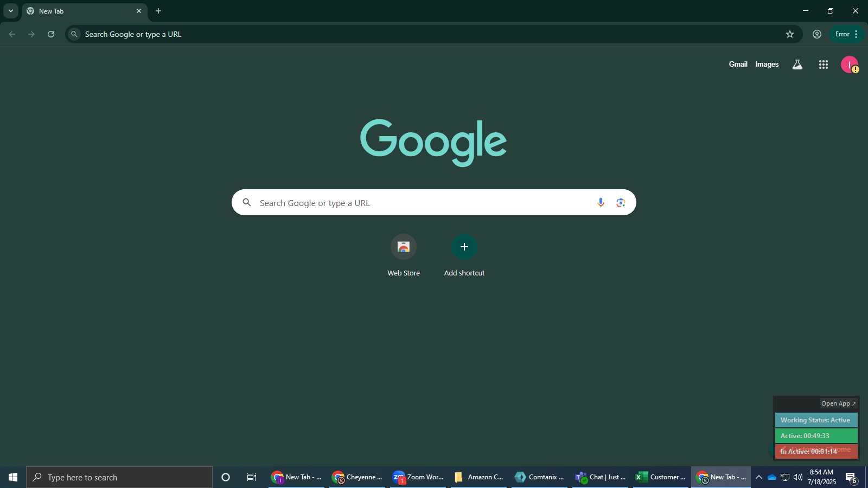Open volume control tray icon

[x=798, y=477]
